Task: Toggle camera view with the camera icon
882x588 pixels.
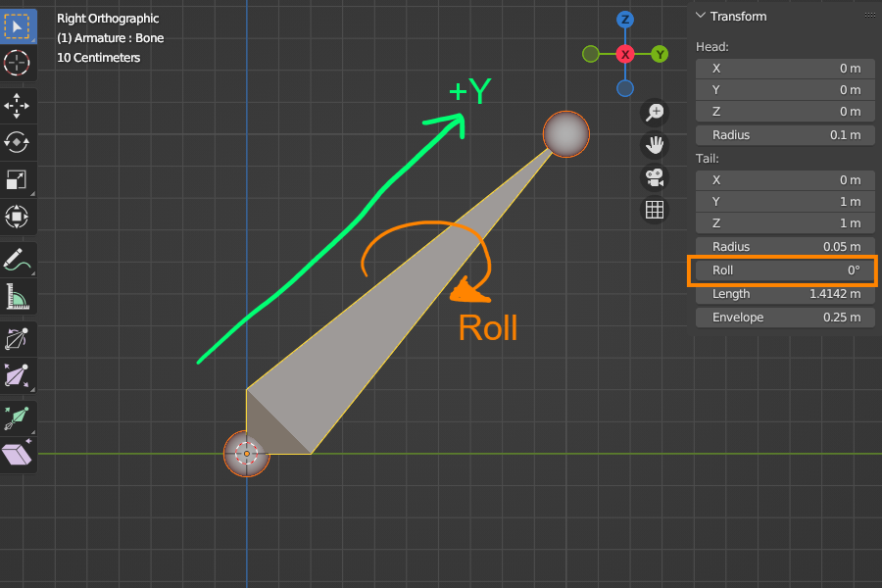Action: tap(655, 177)
